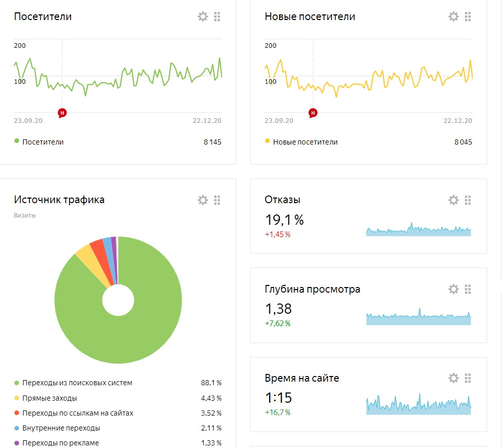The image size is (502, 448).
Task: Click the 8 145 visitors total
Action: (213, 142)
